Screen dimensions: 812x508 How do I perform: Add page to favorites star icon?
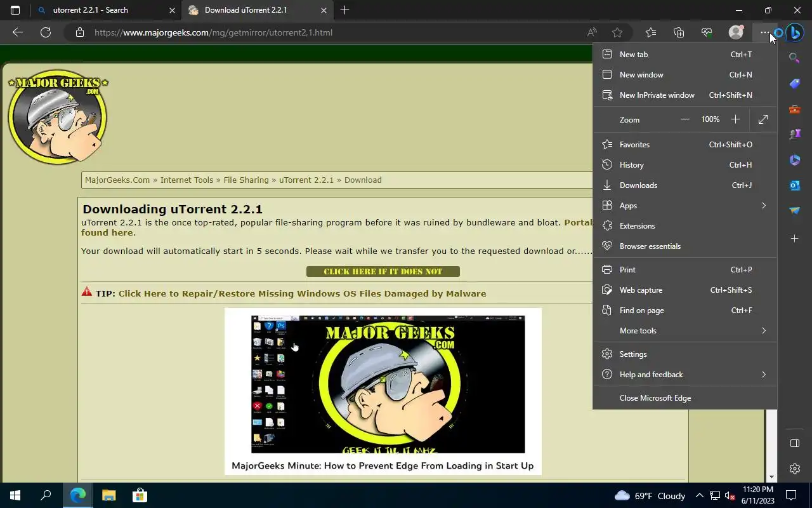[x=617, y=32]
